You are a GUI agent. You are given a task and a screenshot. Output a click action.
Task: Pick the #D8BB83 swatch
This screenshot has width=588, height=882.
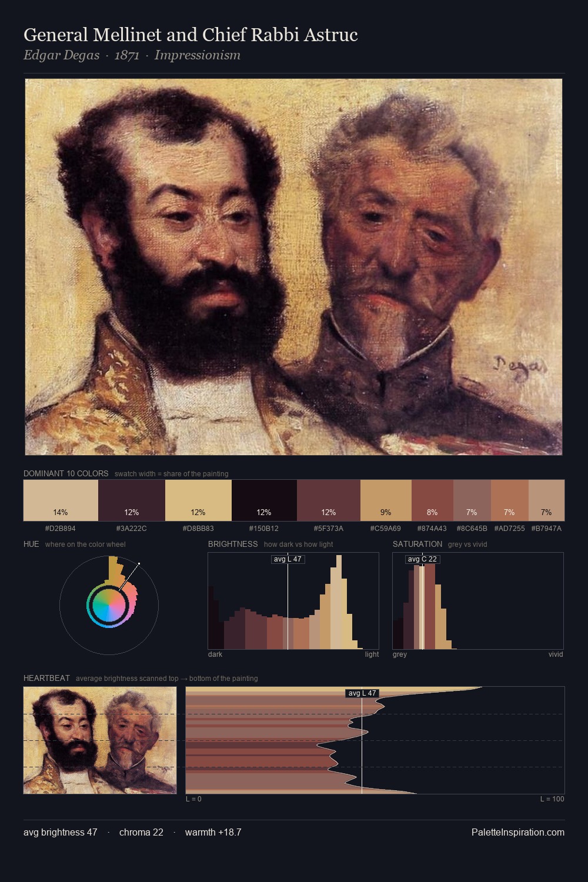pyautogui.click(x=198, y=500)
